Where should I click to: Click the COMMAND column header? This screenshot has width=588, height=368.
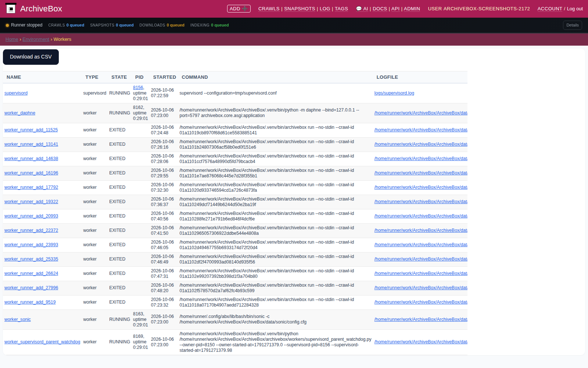195,77
